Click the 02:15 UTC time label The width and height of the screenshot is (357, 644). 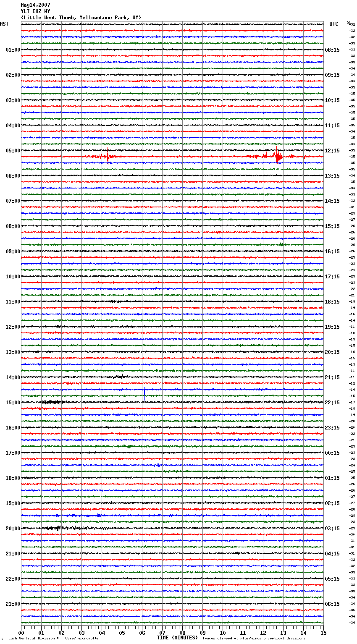(x=332, y=503)
